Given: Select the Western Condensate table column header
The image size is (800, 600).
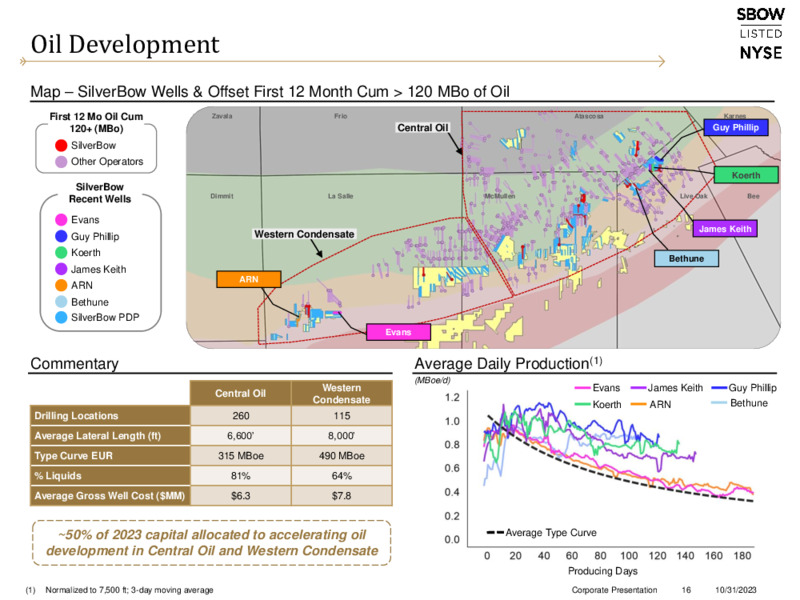Looking at the screenshot, I should (x=341, y=393).
